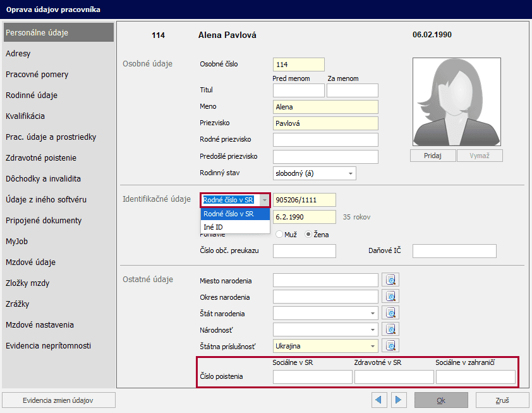Click lookup icon next to Štátna príslušnosť
532x413 pixels.
coord(391,346)
